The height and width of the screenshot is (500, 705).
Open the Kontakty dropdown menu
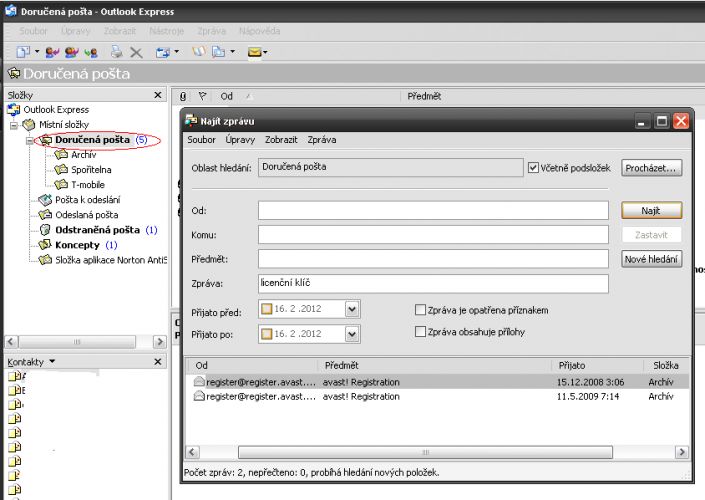[52, 361]
